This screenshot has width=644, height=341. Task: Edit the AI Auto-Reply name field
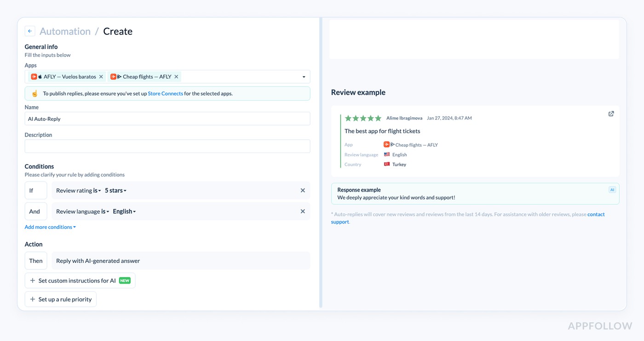coord(167,118)
